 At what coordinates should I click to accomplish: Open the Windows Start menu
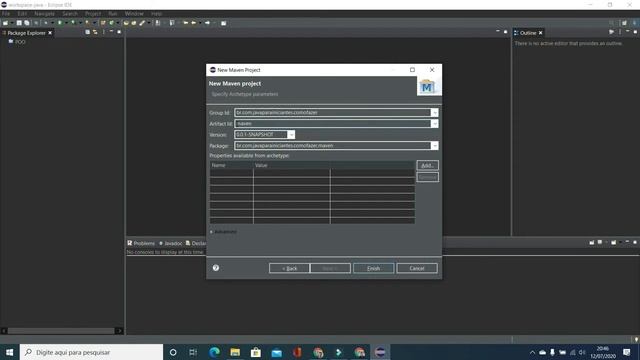(9, 352)
